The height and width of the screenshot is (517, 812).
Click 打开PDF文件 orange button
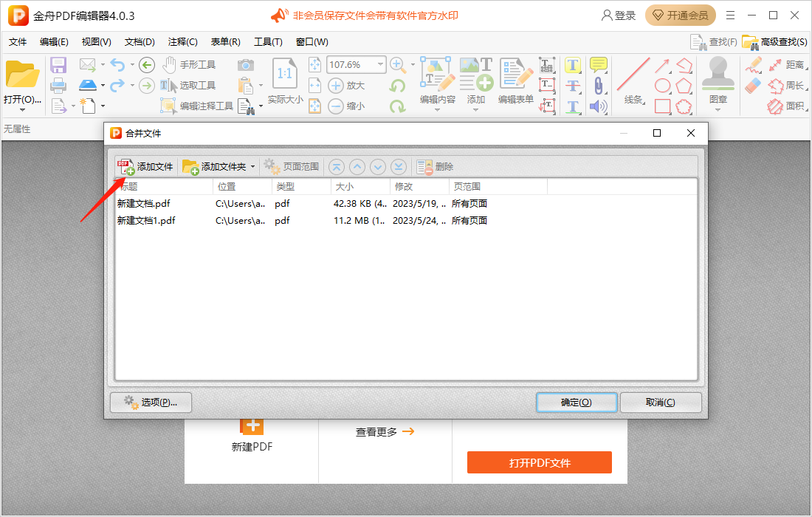pos(540,462)
